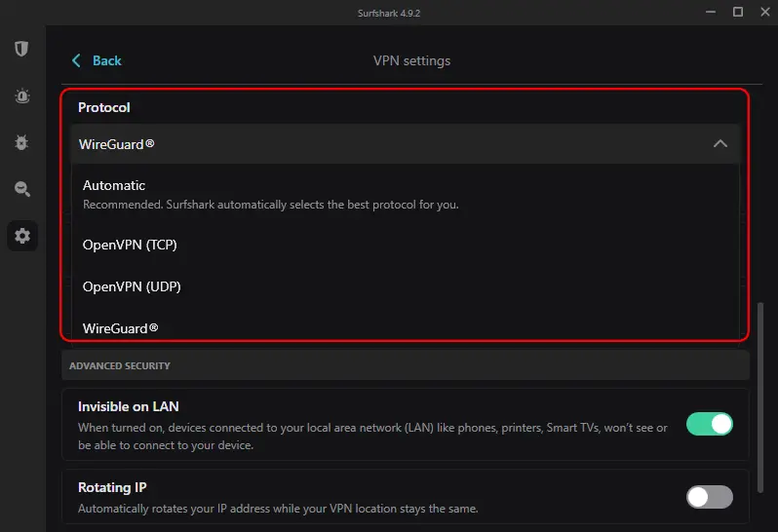This screenshot has width=778, height=532.
Task: Pick WireGuard option in dropdown list
Action: click(x=406, y=328)
